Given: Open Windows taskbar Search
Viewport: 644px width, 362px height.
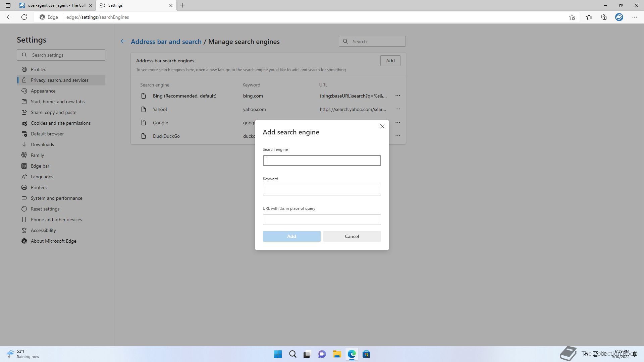Looking at the screenshot, I should pyautogui.click(x=292, y=354).
